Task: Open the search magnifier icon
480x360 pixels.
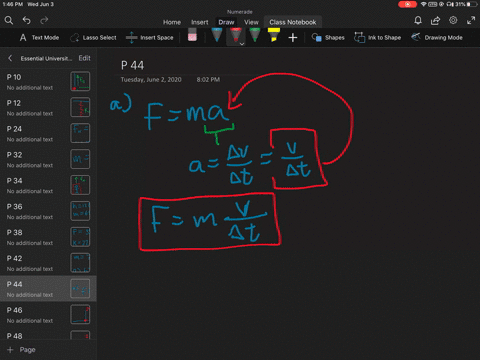Action: click(x=9, y=20)
